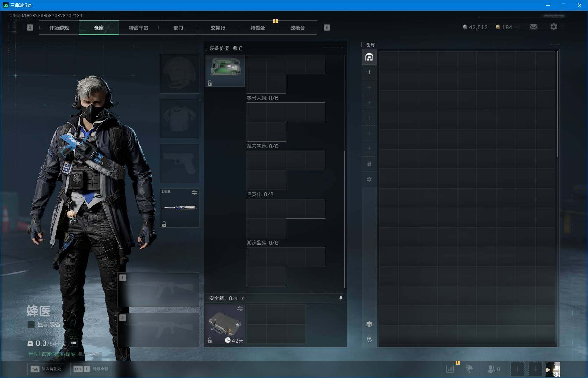The width and height of the screenshot is (588, 378).
Task: Click the 零号大坝: 0/6 label
Action: click(x=263, y=98)
